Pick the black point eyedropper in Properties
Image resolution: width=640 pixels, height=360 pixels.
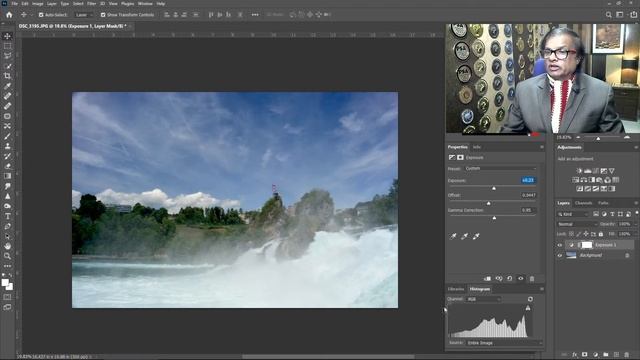pos(453,236)
